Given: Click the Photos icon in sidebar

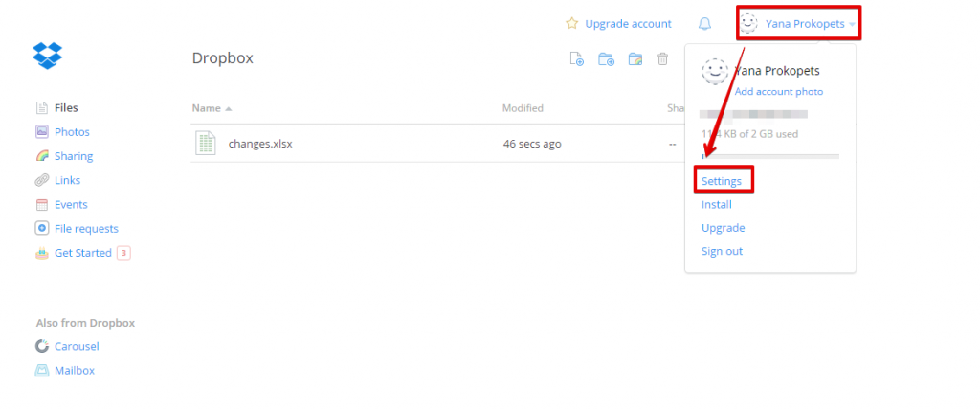Looking at the screenshot, I should (x=42, y=132).
